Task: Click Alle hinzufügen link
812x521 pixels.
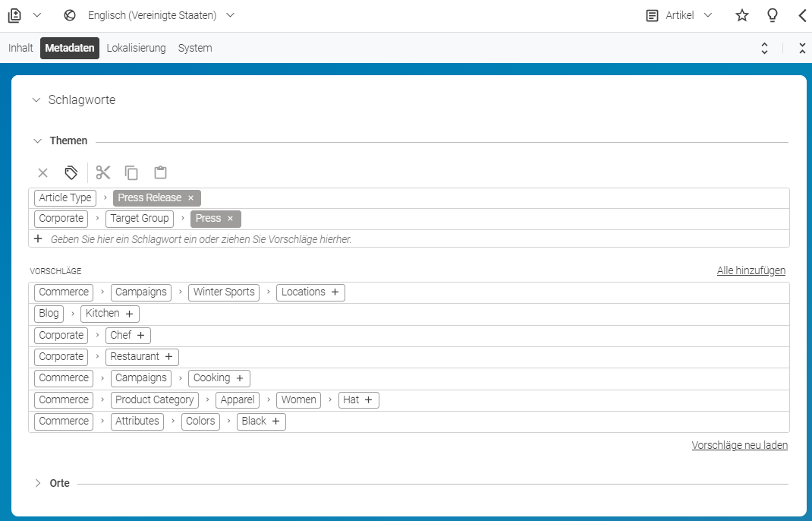Action: (751, 270)
